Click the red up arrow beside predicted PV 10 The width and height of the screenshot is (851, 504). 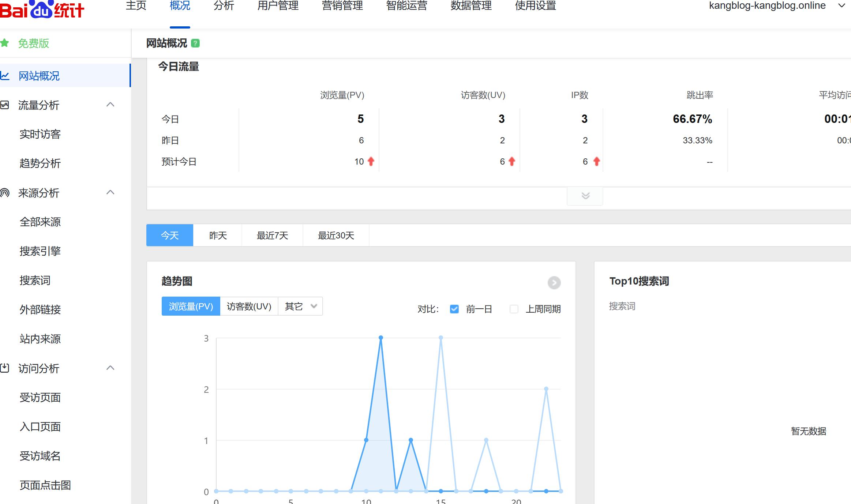pyautogui.click(x=371, y=161)
